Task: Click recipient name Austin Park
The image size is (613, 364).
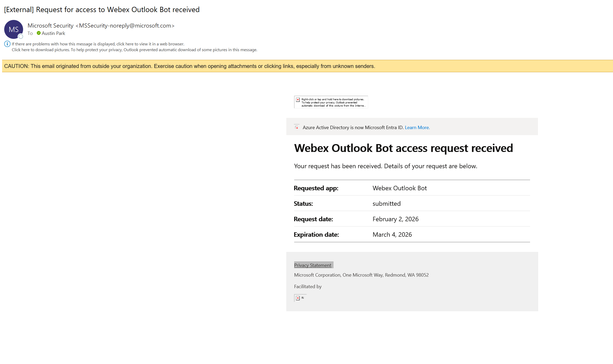Action: point(53,33)
